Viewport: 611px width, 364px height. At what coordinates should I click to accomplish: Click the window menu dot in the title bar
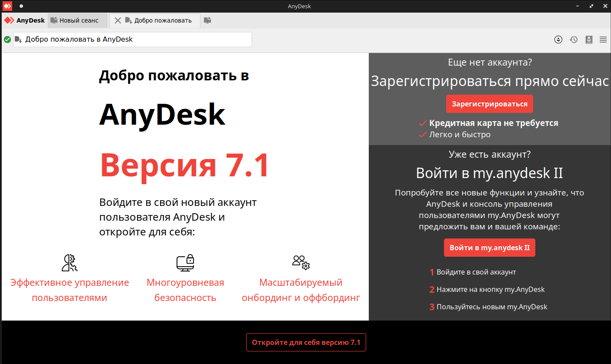point(21,6)
